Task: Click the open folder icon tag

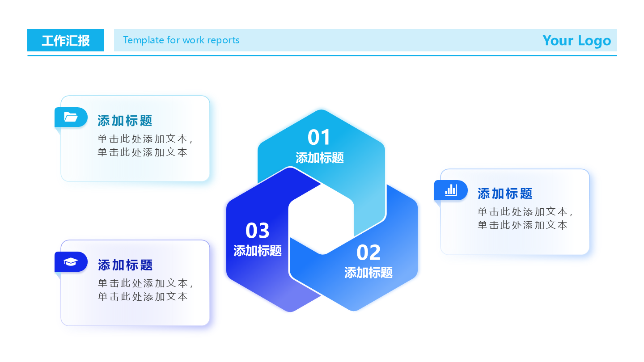Action: point(71,117)
